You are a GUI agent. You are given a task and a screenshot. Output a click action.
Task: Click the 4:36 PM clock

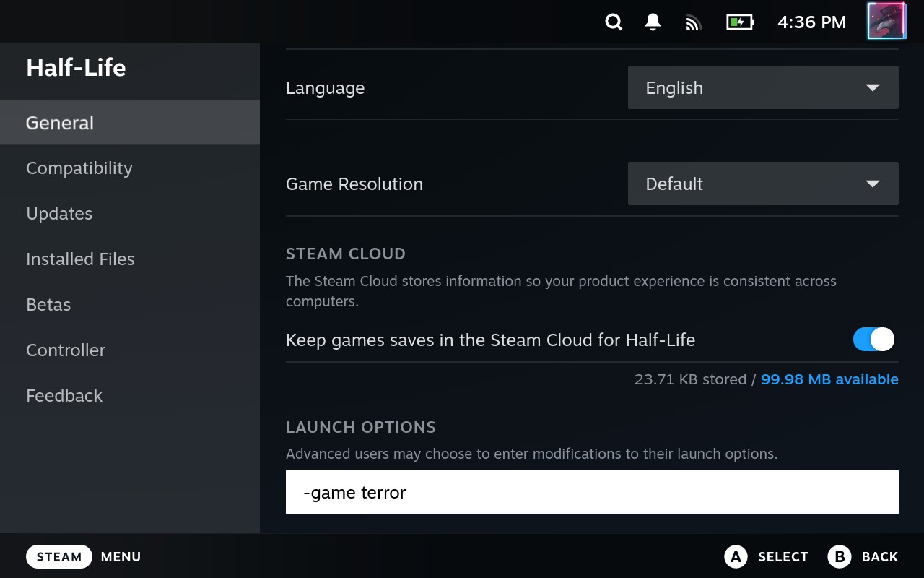(811, 22)
